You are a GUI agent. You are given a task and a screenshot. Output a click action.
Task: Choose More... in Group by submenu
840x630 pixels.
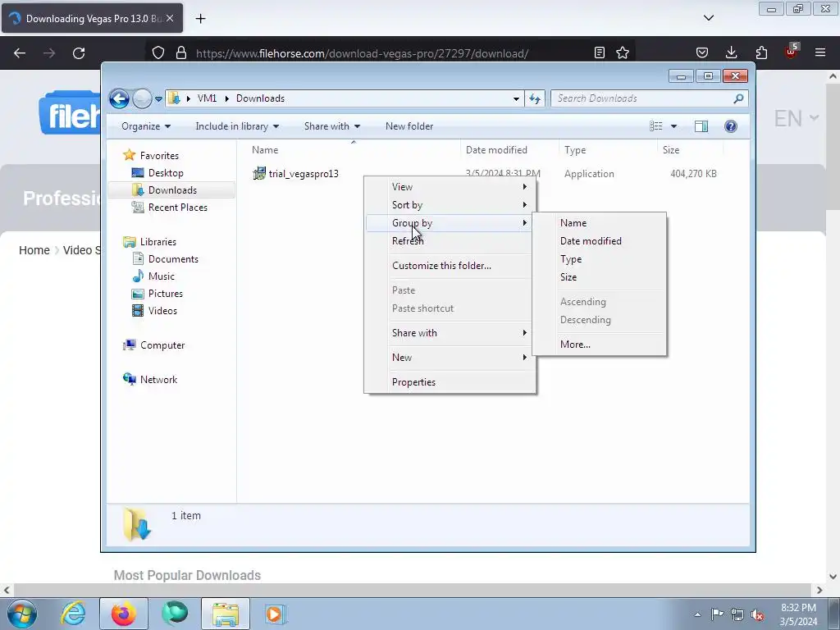click(599, 345)
